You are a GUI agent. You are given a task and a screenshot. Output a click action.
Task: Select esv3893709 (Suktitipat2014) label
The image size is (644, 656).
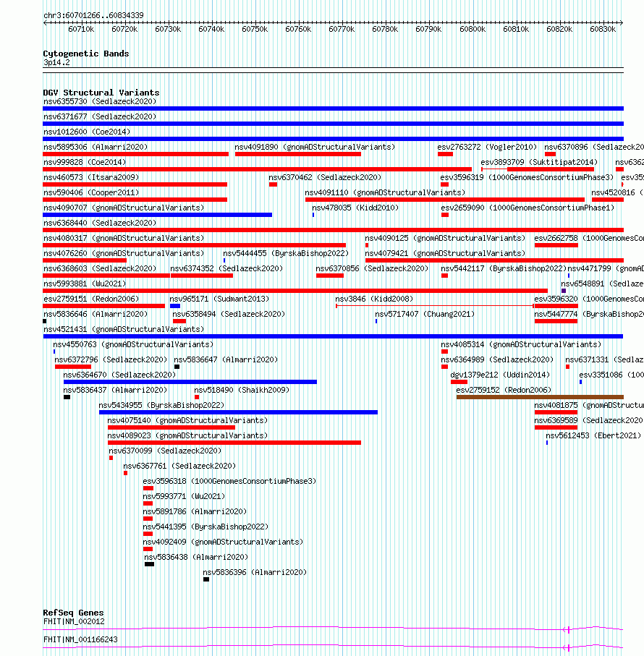[539, 162]
